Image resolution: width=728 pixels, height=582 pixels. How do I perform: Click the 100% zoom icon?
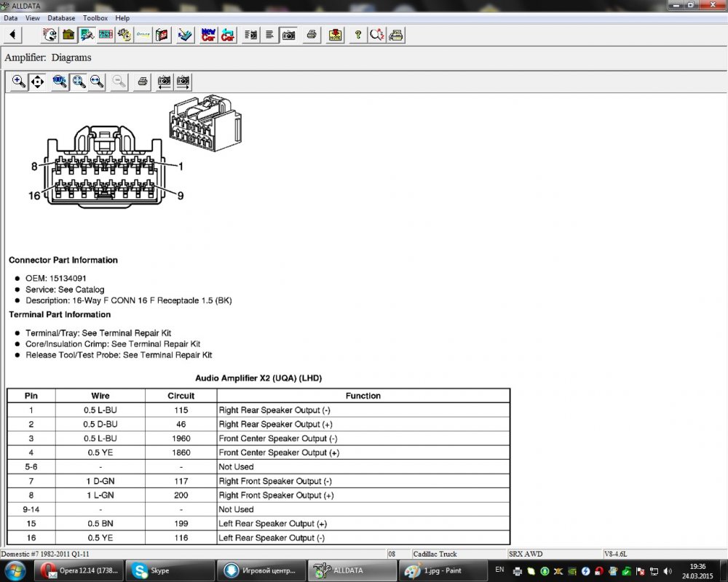(x=60, y=81)
